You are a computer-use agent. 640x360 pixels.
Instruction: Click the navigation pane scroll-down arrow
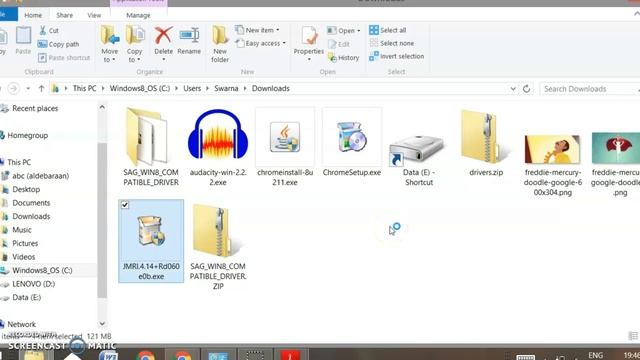click(x=102, y=324)
